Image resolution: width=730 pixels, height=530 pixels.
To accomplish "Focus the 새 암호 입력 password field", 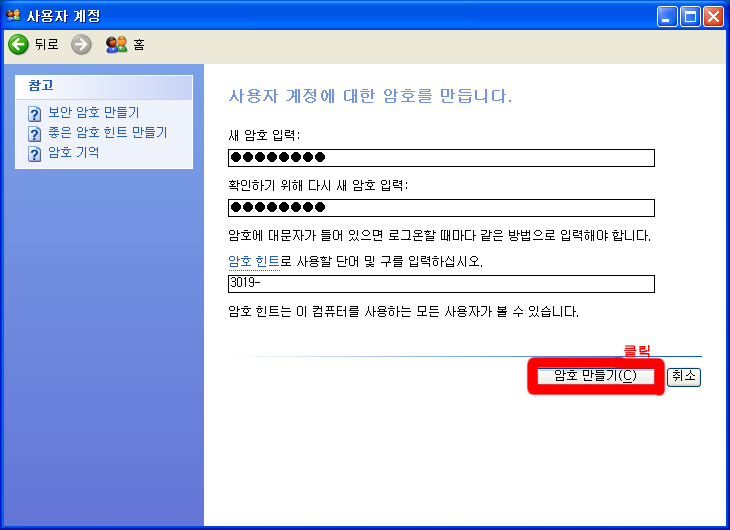I will tap(441, 158).
